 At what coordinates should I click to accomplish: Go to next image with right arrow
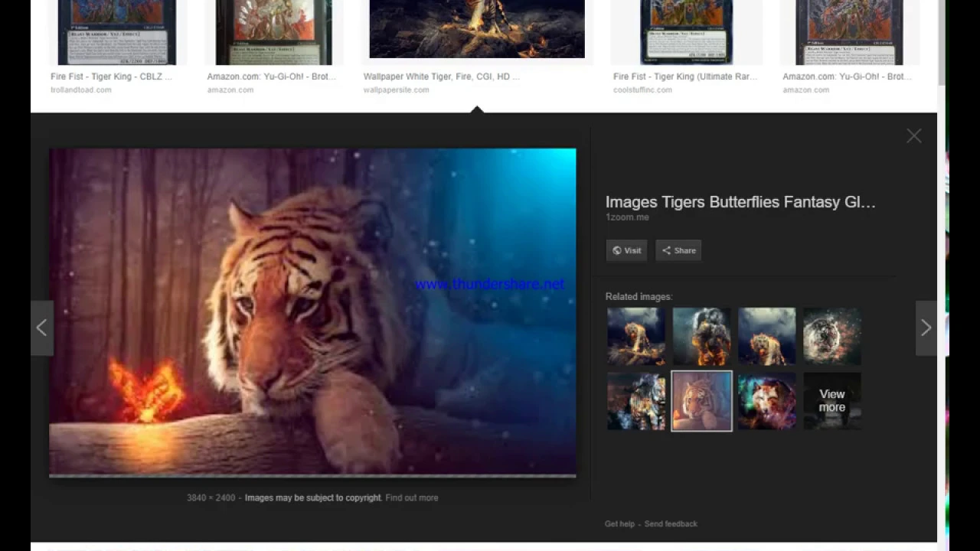926,328
